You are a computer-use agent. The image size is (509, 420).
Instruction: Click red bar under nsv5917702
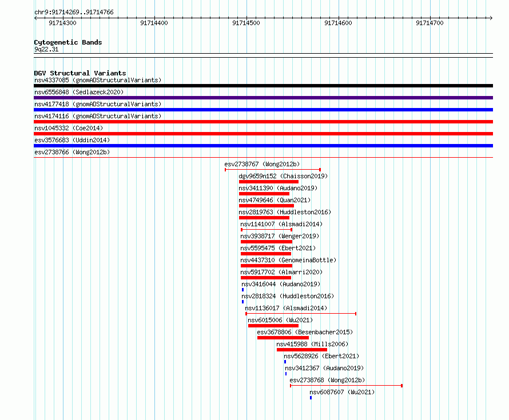point(266,278)
